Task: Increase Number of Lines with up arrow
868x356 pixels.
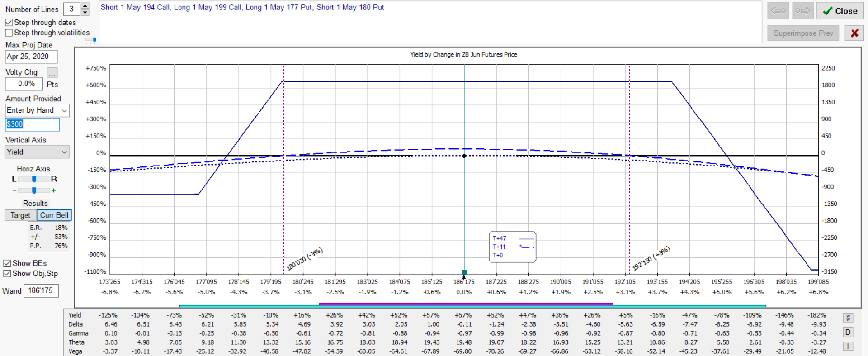Action: pyautogui.click(x=85, y=6)
